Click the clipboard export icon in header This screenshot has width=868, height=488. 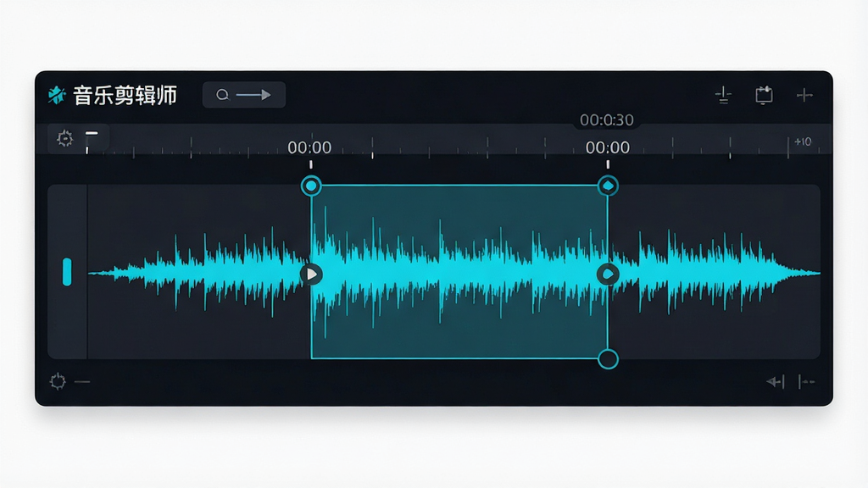[x=764, y=95]
